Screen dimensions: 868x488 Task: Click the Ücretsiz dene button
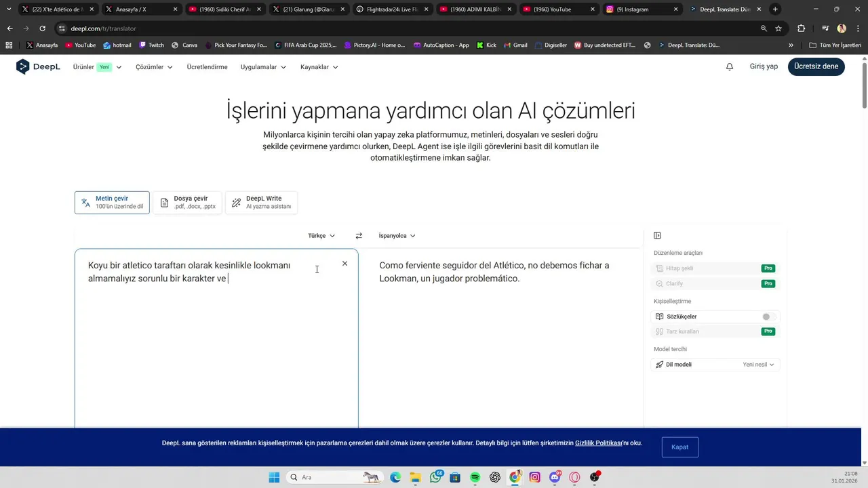pos(816,66)
